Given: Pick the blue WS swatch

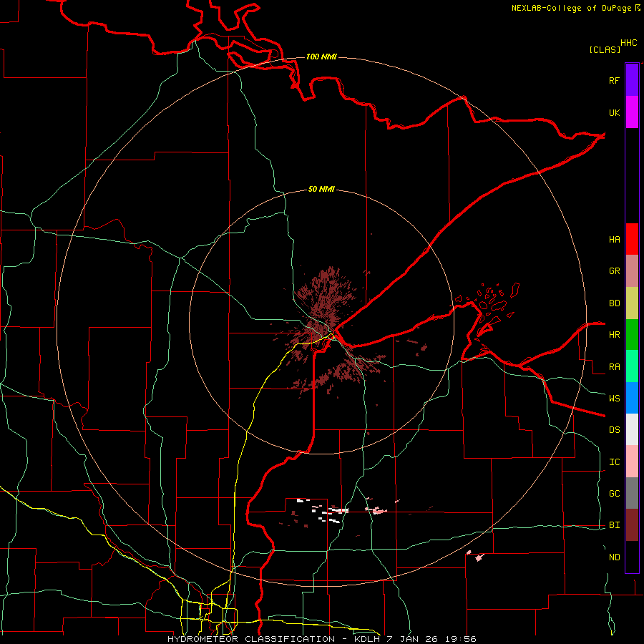Looking at the screenshot, I should pos(632,398).
